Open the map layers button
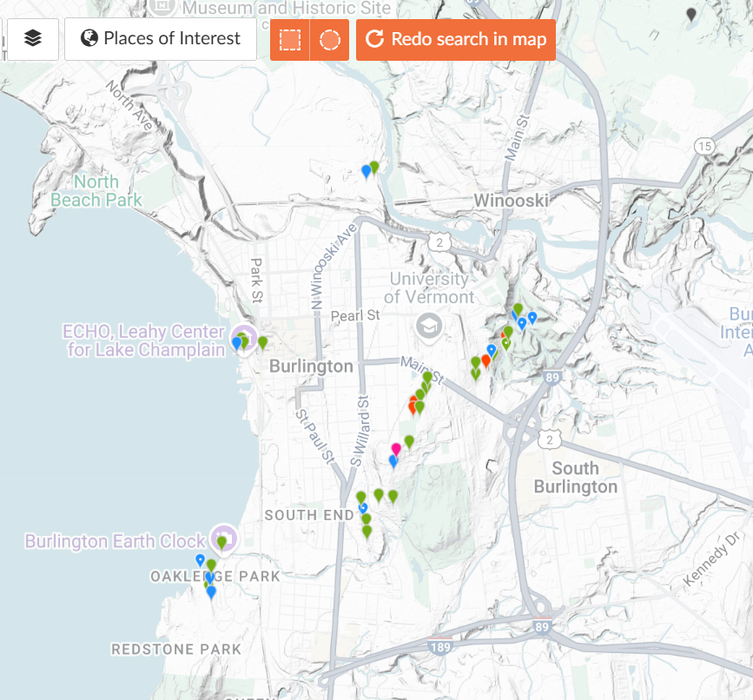 point(33,39)
